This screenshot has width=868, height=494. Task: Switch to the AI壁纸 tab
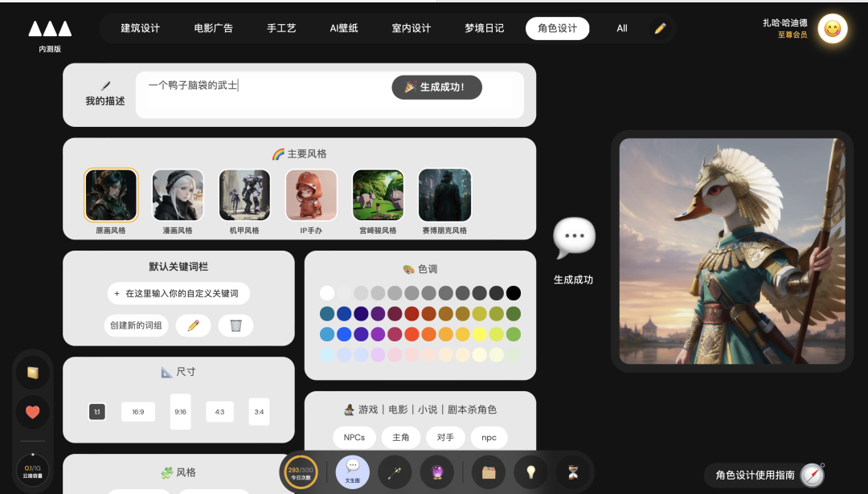click(x=344, y=28)
